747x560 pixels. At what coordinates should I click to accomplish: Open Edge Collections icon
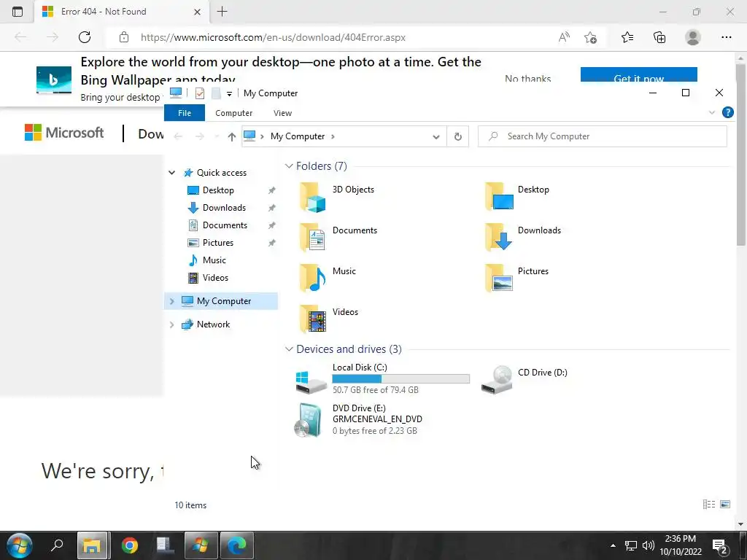pos(659,37)
